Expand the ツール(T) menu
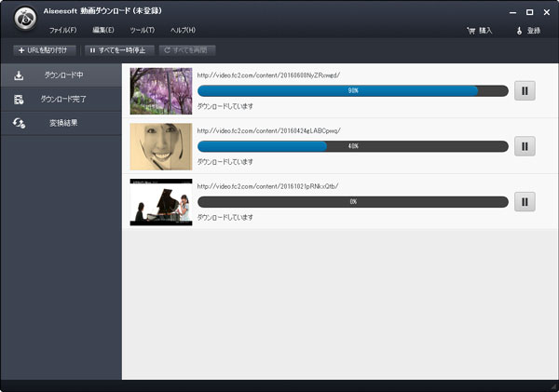 143,31
